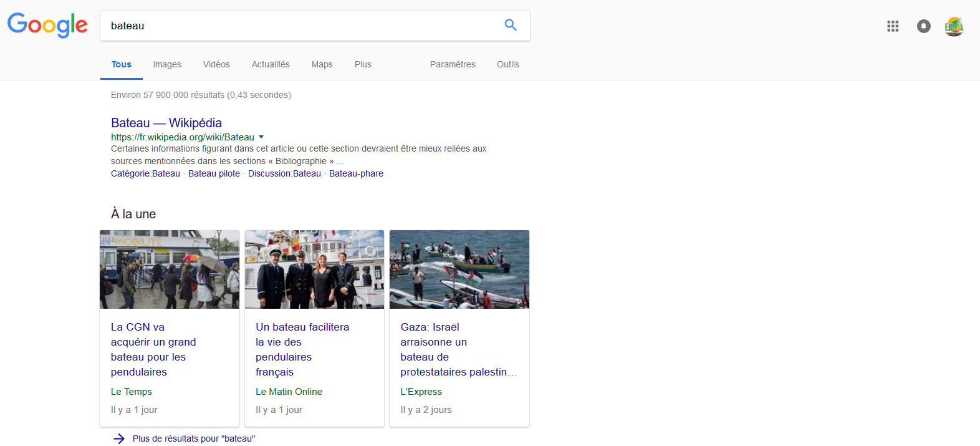Click 'Plus de résultats pour "bateau"' link

coord(194,439)
